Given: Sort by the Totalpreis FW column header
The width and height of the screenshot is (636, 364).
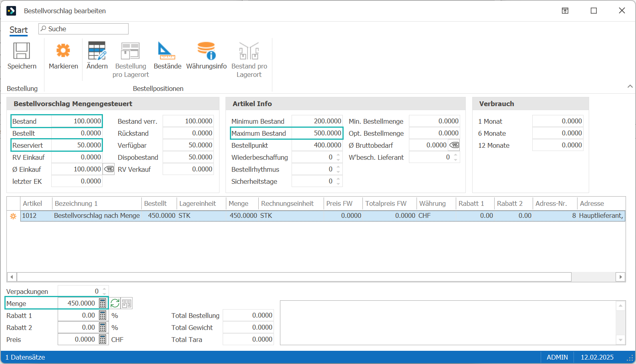Looking at the screenshot, I should pos(390,203).
